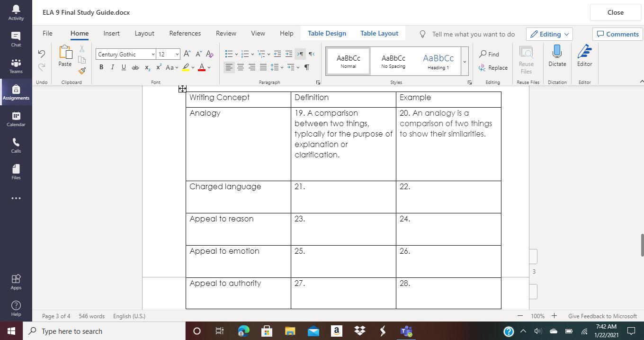The width and height of the screenshot is (644, 340).
Task: Show paragraph marks with the pilcrow icon
Action: 307,67
